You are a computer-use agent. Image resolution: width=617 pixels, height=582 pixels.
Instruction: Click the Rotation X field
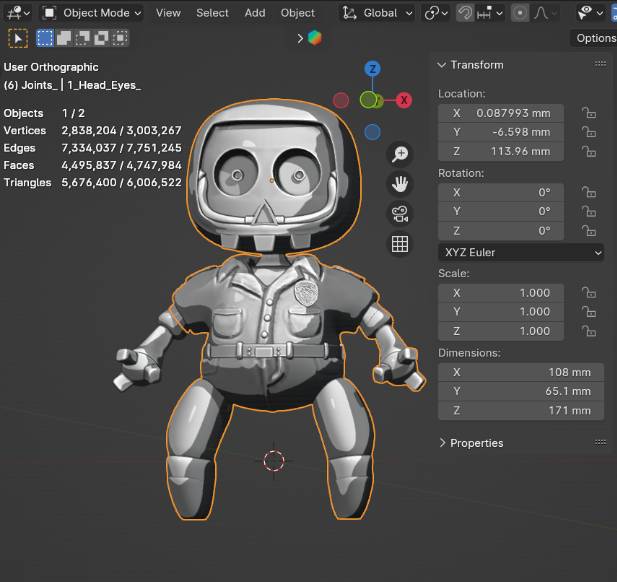click(x=501, y=192)
